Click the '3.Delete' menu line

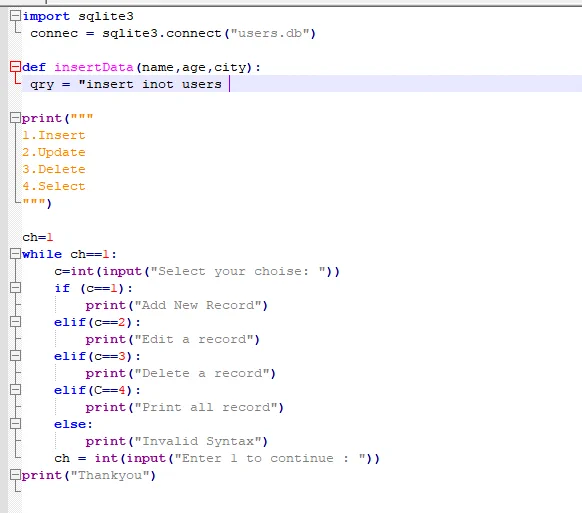click(x=54, y=169)
